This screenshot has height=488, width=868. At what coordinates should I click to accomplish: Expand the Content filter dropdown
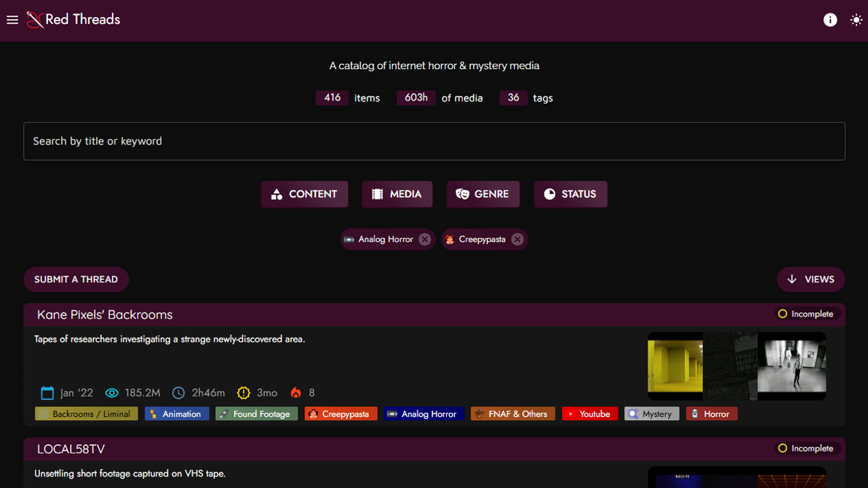point(304,194)
